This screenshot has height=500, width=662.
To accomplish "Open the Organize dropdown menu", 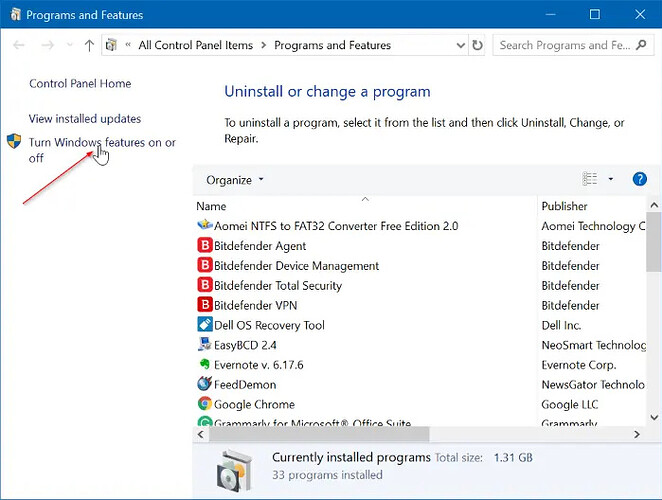I will pos(235,180).
